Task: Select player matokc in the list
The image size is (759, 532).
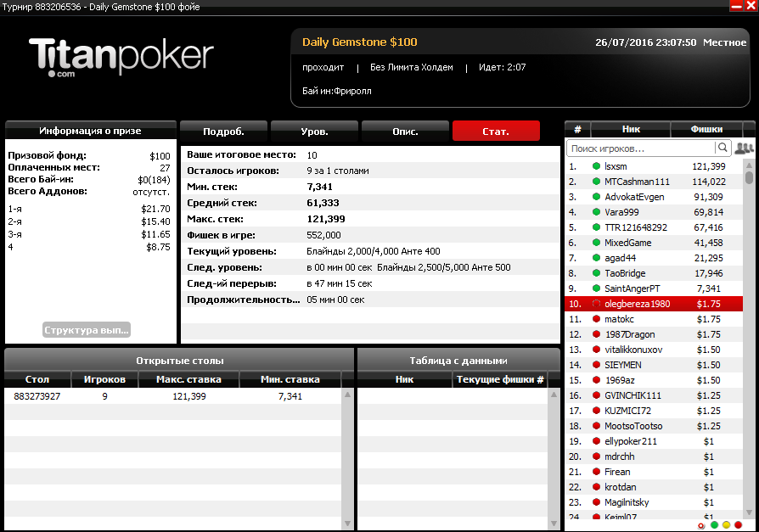Action: [x=654, y=319]
